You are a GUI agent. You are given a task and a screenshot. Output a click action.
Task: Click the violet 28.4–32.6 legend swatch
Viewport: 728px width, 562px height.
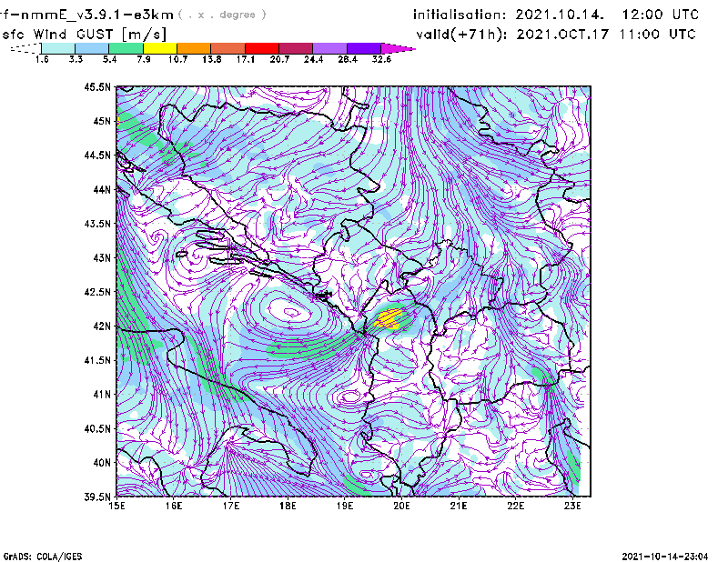[364, 48]
